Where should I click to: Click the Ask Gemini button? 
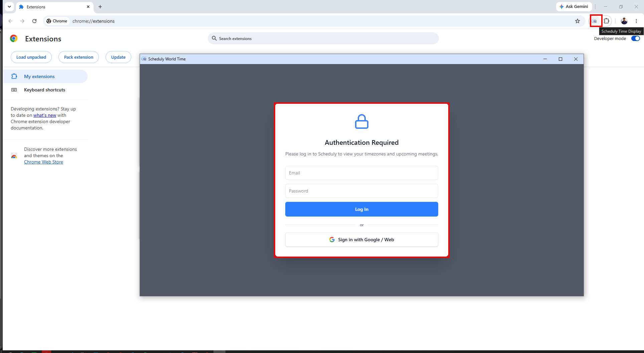click(x=574, y=7)
